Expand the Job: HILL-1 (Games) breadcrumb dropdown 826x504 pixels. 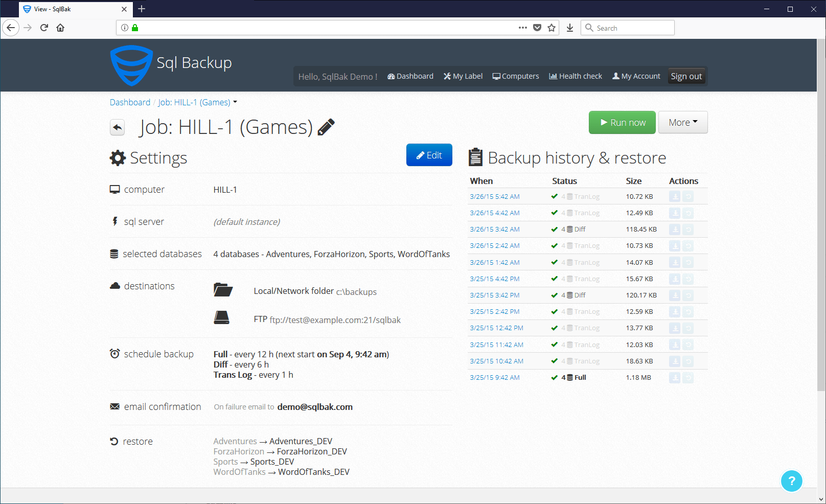tap(235, 102)
